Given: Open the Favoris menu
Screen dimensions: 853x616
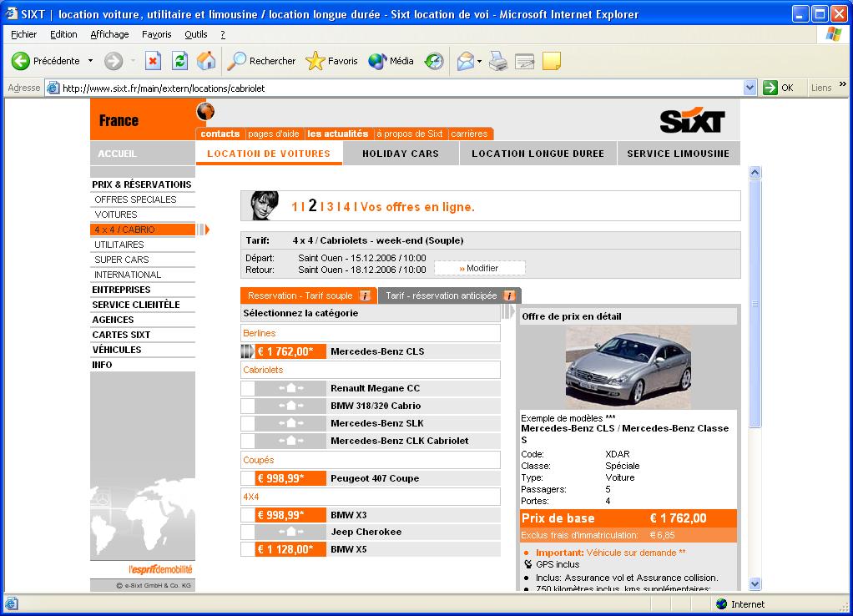Looking at the screenshot, I should 156,34.
